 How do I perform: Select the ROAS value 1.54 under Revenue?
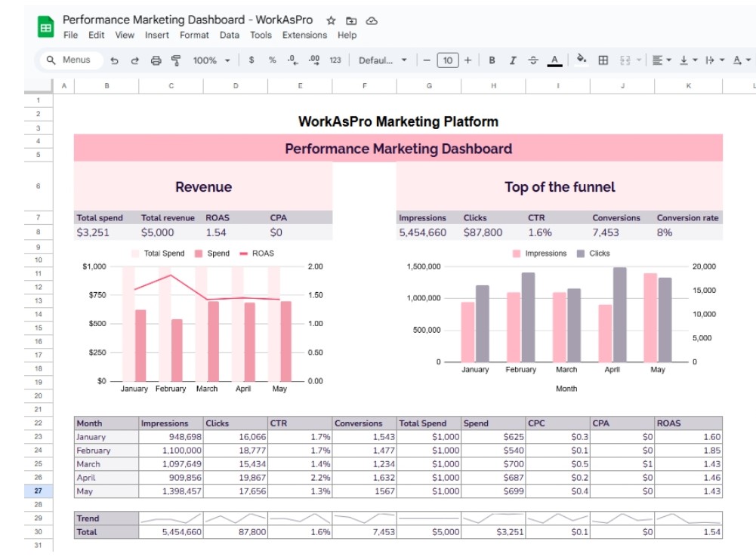click(x=236, y=232)
